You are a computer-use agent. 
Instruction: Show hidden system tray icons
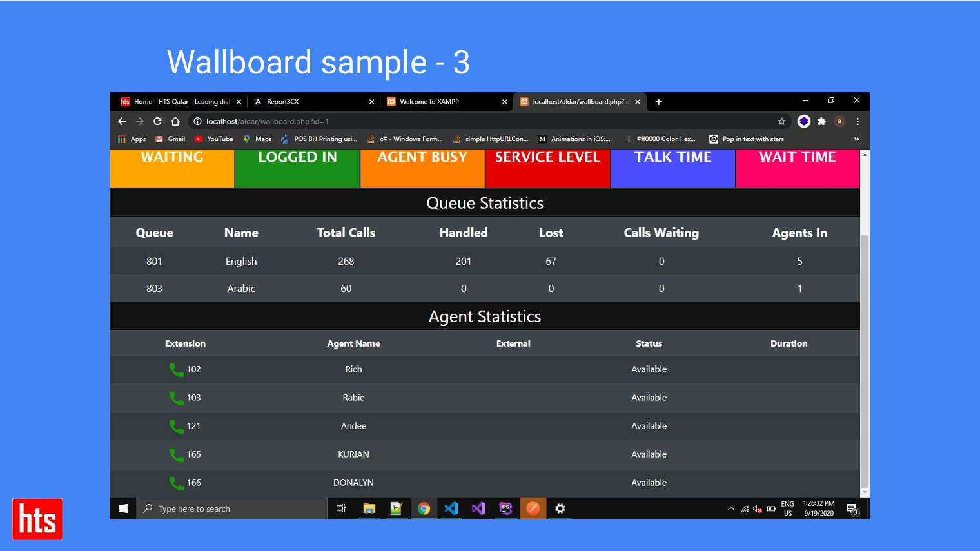click(730, 508)
